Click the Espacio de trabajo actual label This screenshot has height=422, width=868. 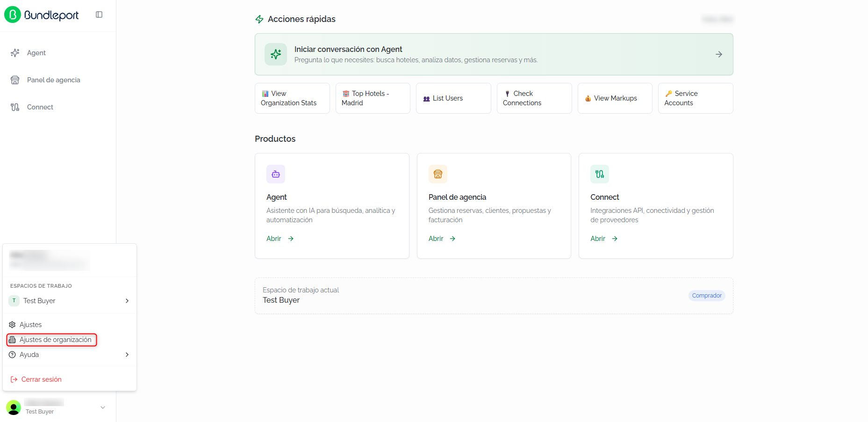(301, 290)
